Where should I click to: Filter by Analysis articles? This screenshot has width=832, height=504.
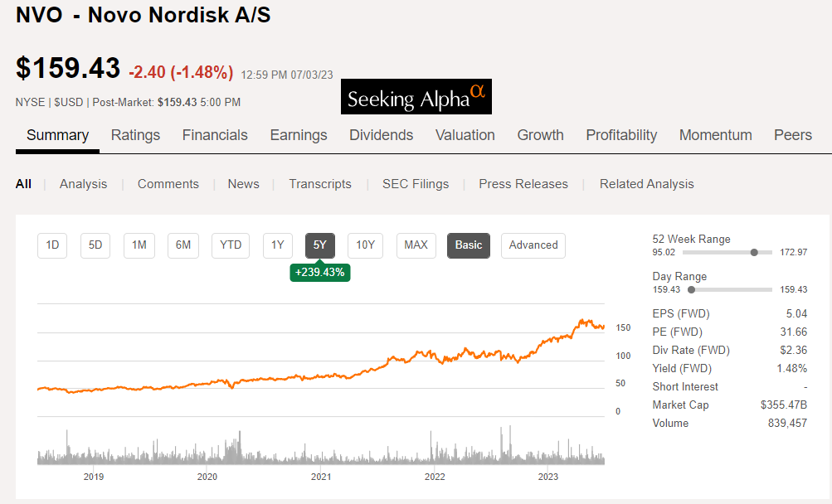[x=83, y=184]
